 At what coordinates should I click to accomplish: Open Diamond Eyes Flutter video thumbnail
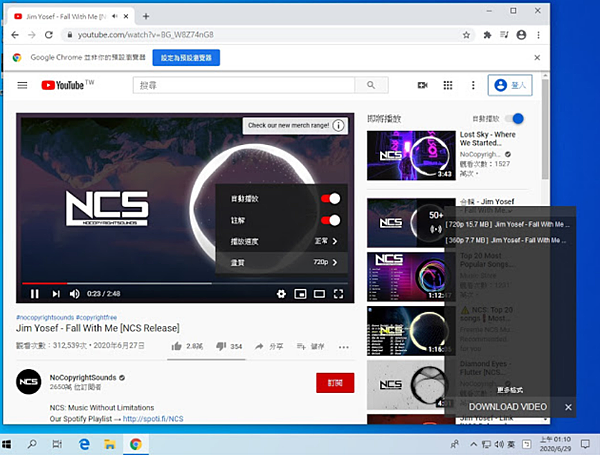411,385
